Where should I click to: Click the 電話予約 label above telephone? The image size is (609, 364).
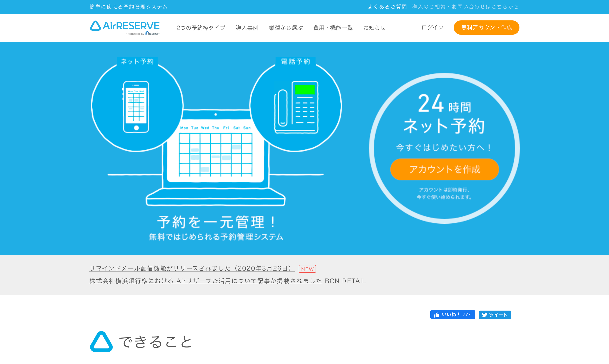296,61
